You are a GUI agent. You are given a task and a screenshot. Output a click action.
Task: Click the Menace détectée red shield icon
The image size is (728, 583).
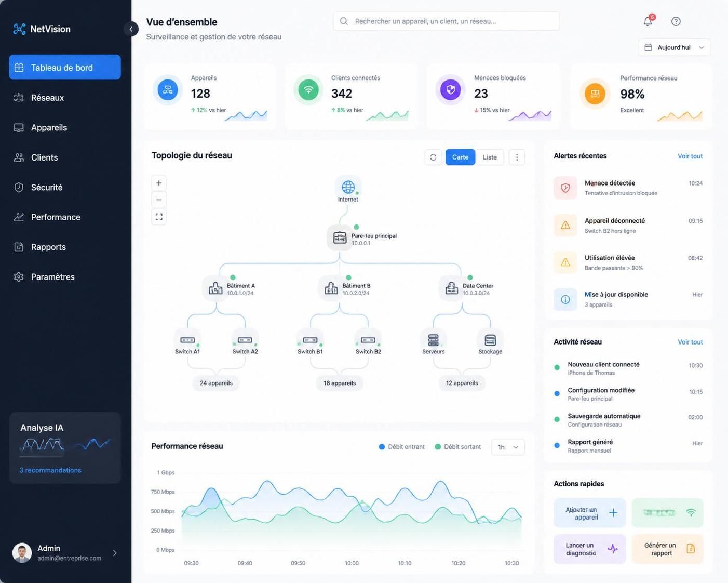(x=565, y=188)
